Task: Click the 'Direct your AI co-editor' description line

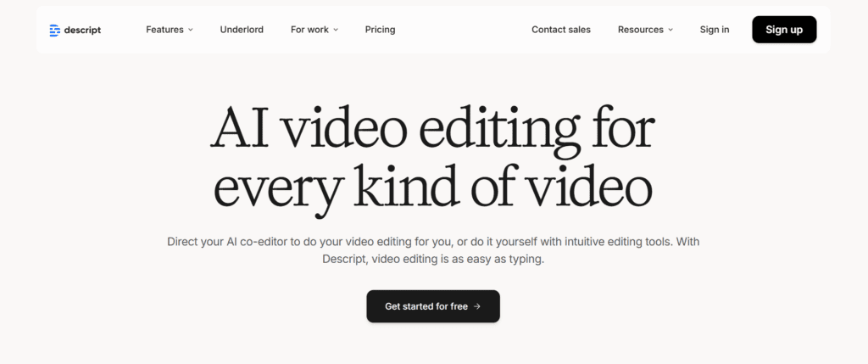Action: point(432,242)
